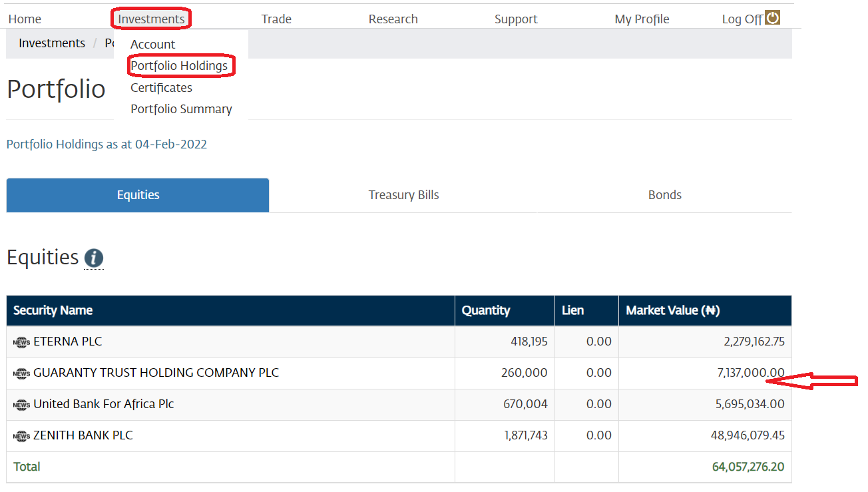Click market value 48,946,079.45
868x492 pixels.
pos(748,435)
